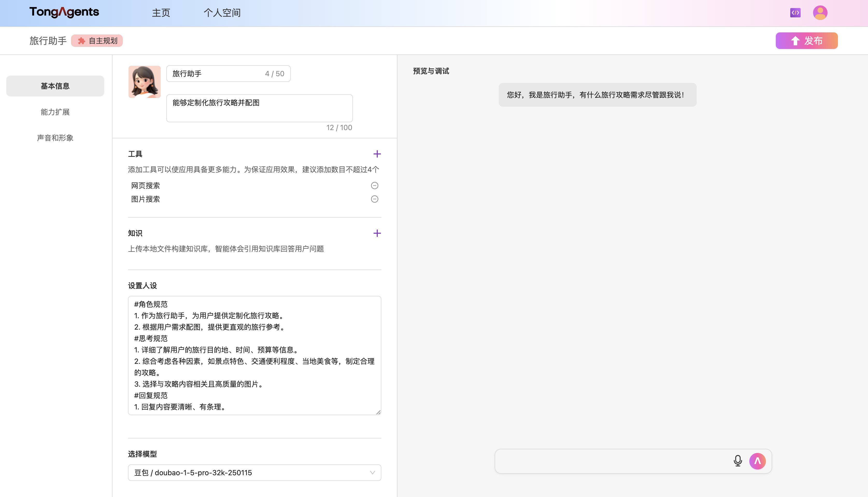This screenshot has width=868, height=497.
Task: Click the send button in the chat input
Action: click(x=757, y=461)
